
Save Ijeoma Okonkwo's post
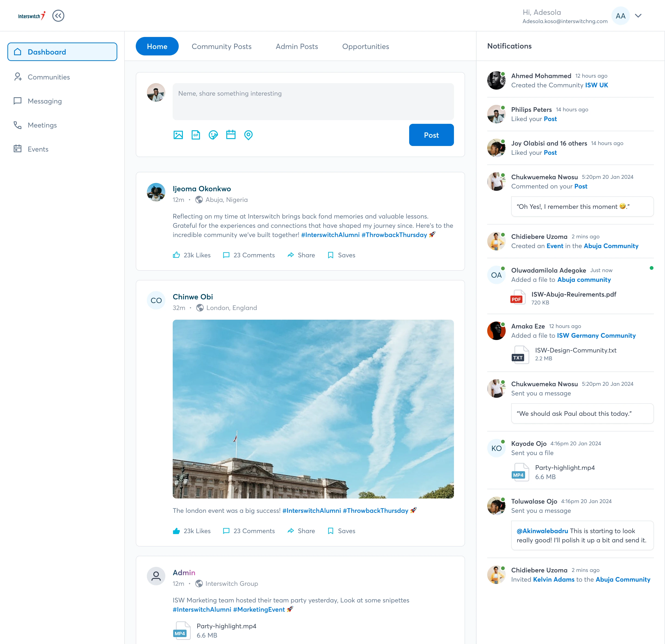click(341, 255)
